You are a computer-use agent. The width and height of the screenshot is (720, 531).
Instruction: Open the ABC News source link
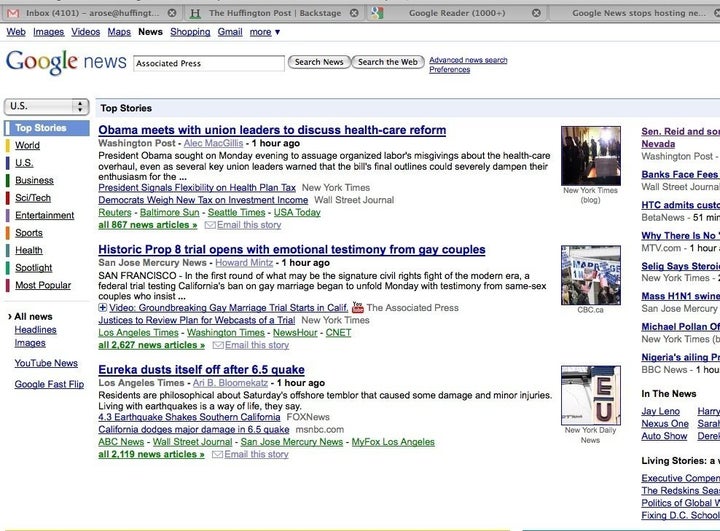[121, 442]
